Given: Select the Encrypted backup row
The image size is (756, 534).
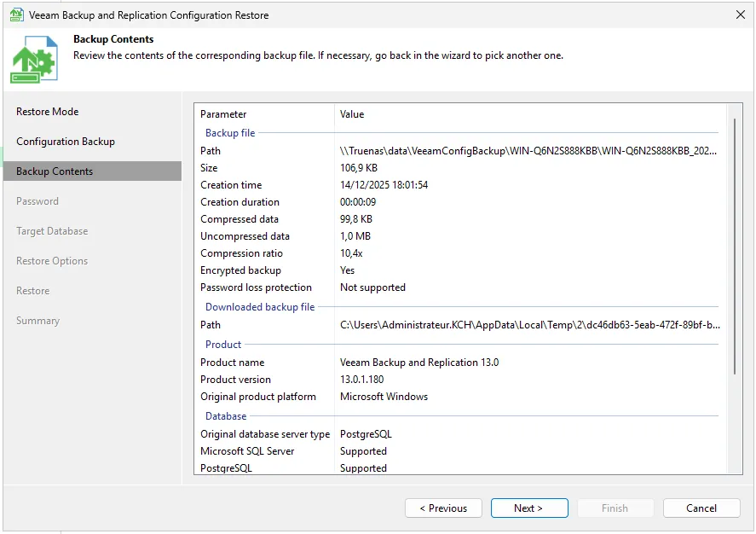Looking at the screenshot, I should [x=460, y=270].
